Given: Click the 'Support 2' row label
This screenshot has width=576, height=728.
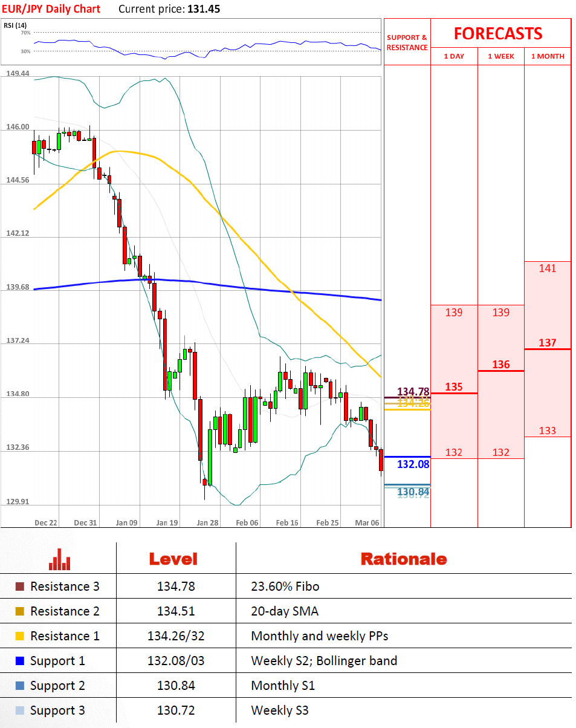Looking at the screenshot, I should (57, 686).
